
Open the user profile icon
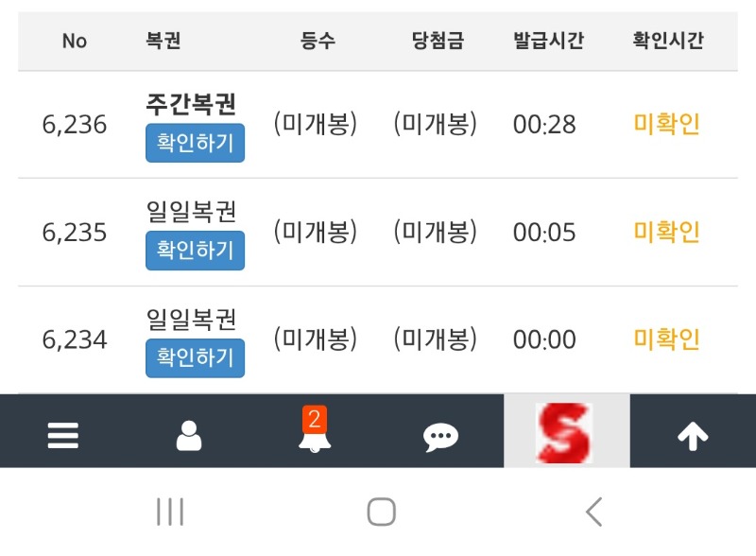point(189,436)
